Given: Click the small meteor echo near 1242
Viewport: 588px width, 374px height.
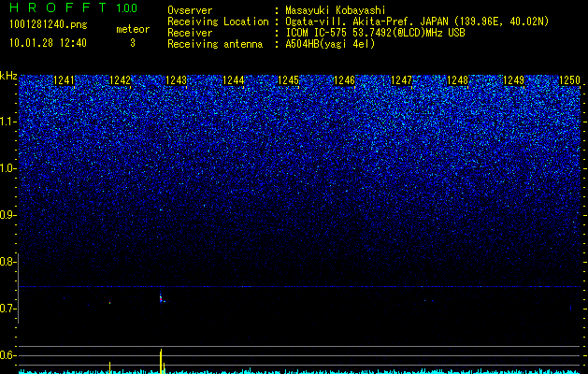Looking at the screenshot, I should click(110, 302).
